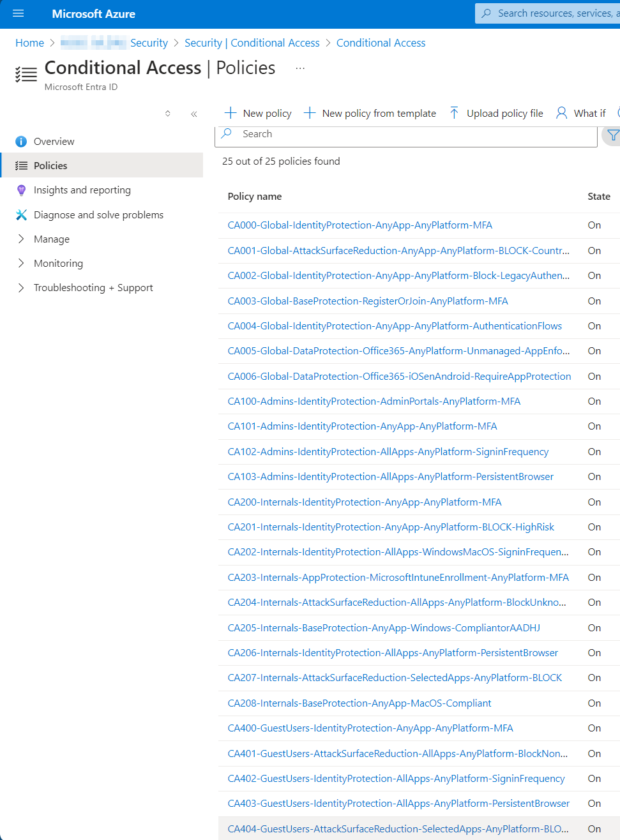Viewport: 620px width, 840px height.
Task: Open policy CA103-Admins PersistentBrowser
Action: coord(391,477)
